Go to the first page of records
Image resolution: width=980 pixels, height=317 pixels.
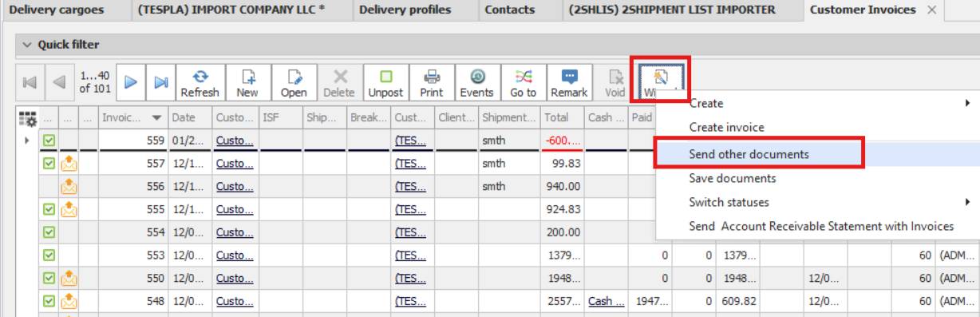tap(30, 82)
